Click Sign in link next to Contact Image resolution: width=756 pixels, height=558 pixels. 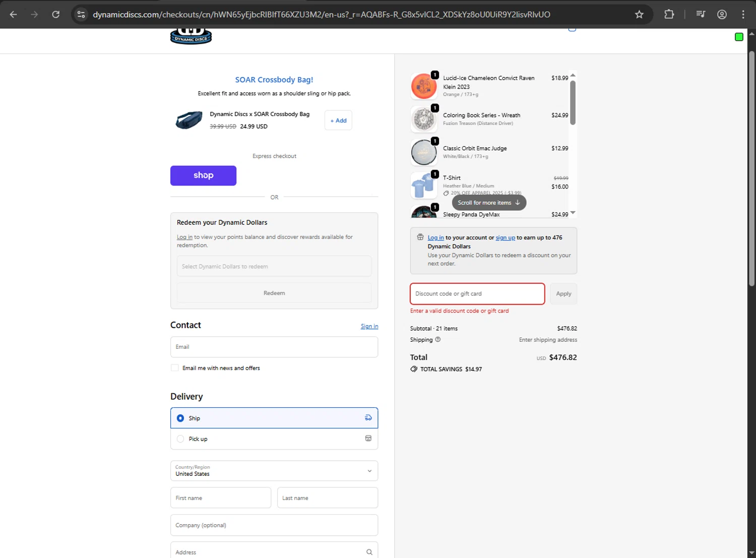tap(369, 326)
